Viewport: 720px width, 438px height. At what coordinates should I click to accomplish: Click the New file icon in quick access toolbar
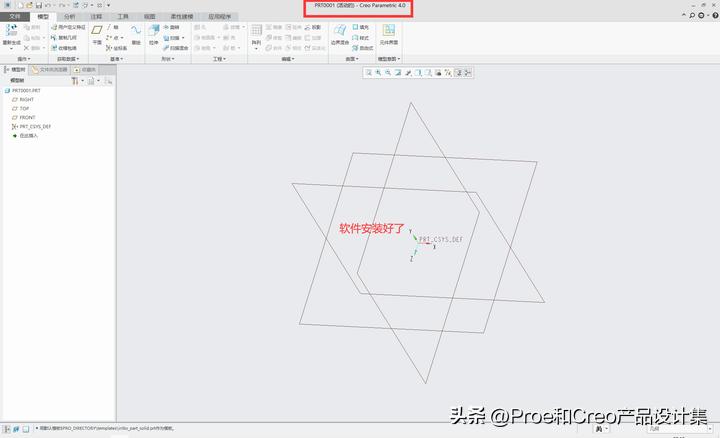(21, 5)
